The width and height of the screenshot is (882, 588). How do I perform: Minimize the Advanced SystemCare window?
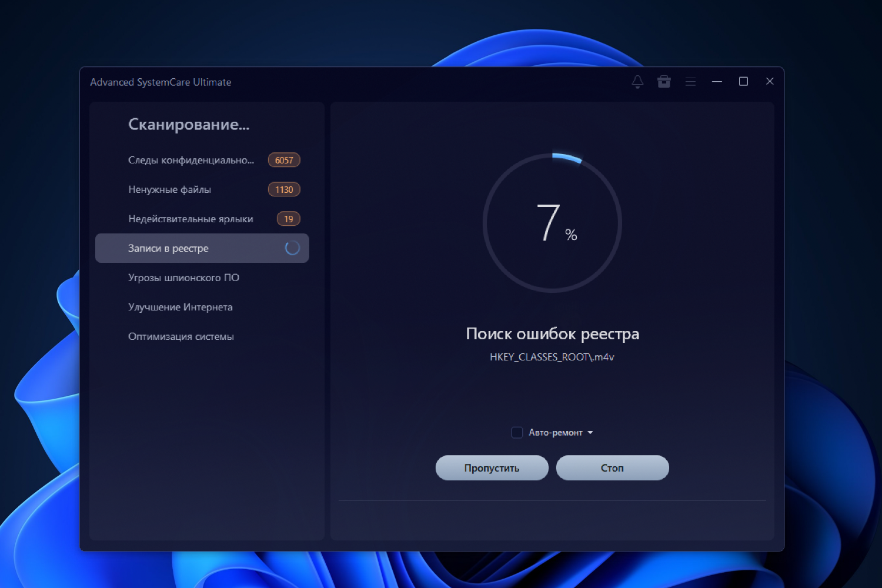coord(717,82)
